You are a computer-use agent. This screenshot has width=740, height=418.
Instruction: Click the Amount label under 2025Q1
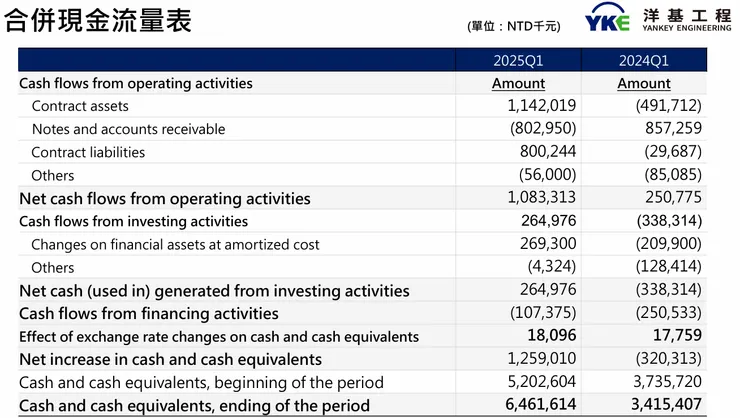pyautogui.click(x=518, y=84)
